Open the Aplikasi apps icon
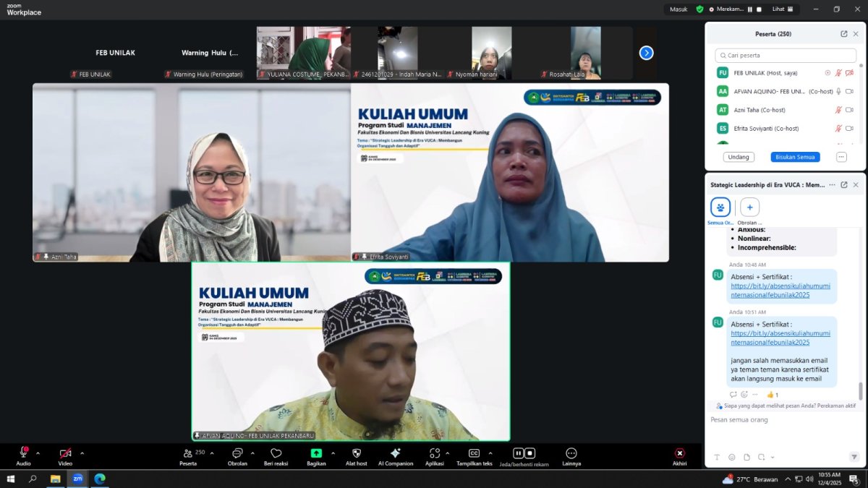868x488 pixels. coord(434,453)
